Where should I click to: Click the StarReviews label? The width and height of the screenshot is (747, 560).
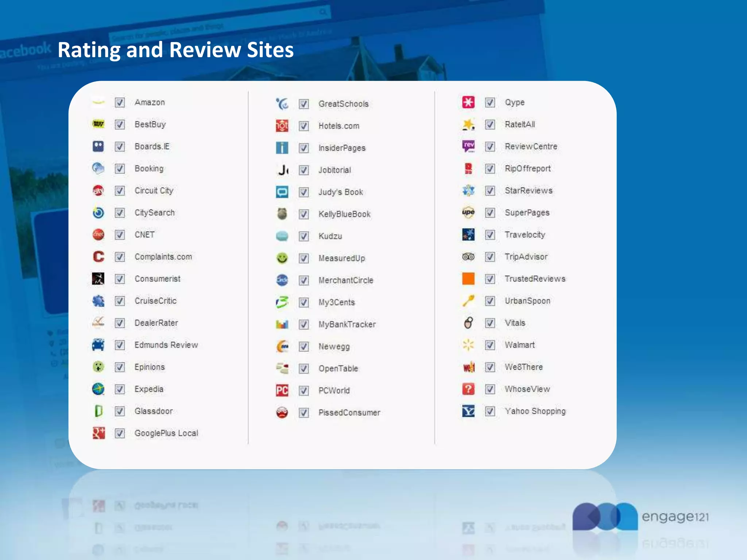(x=529, y=190)
